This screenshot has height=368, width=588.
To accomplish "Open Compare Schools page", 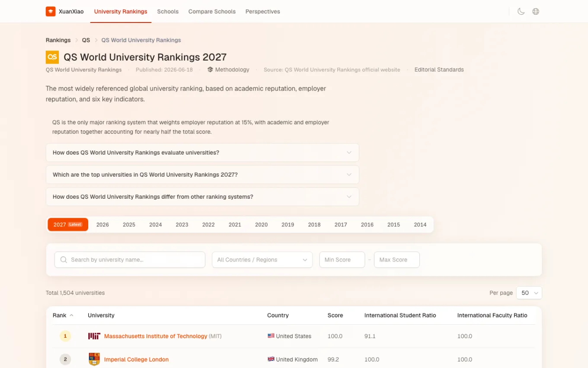I will (212, 12).
